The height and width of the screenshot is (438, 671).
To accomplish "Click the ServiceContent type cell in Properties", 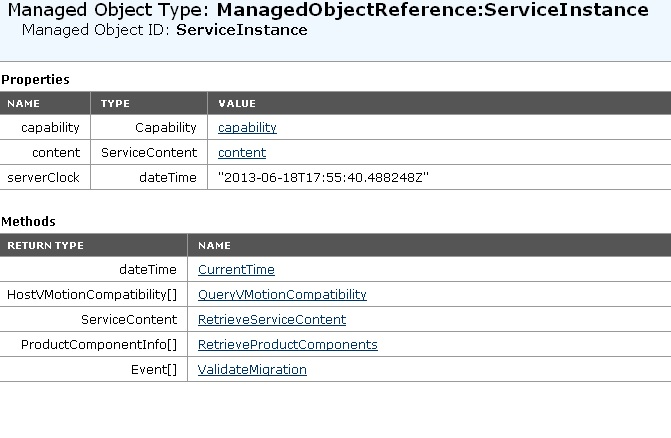I will [x=149, y=153].
